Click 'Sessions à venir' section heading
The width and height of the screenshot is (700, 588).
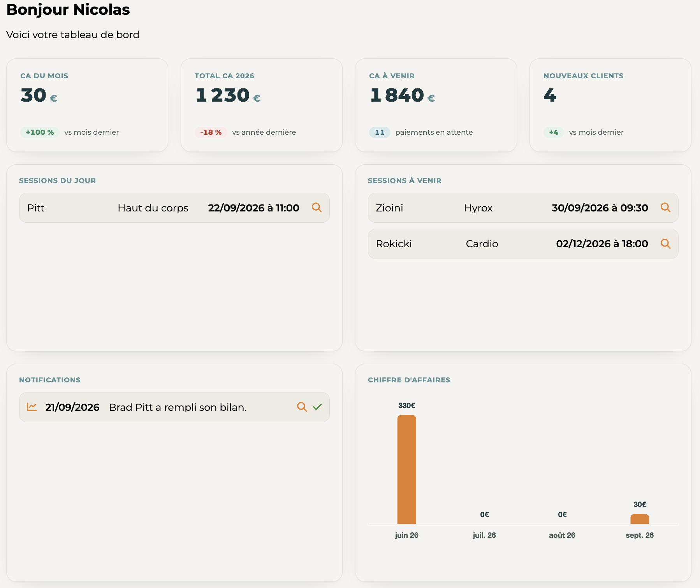coord(405,181)
